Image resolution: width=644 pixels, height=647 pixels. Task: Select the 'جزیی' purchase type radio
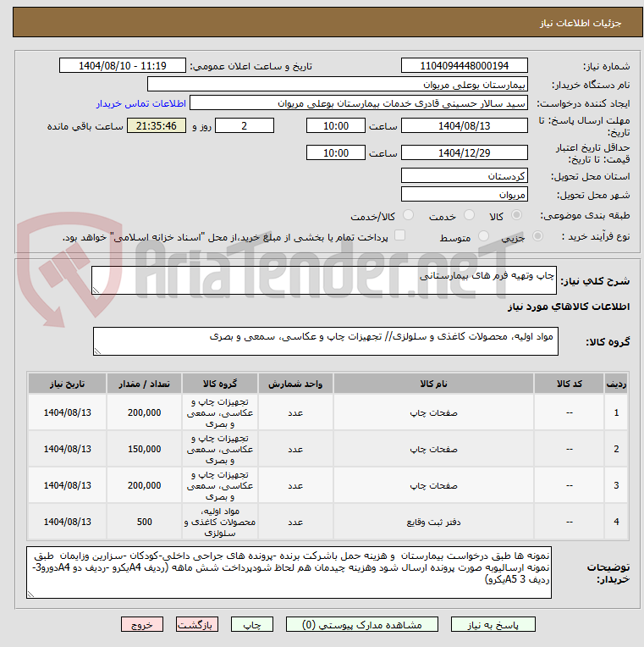pos(537,236)
